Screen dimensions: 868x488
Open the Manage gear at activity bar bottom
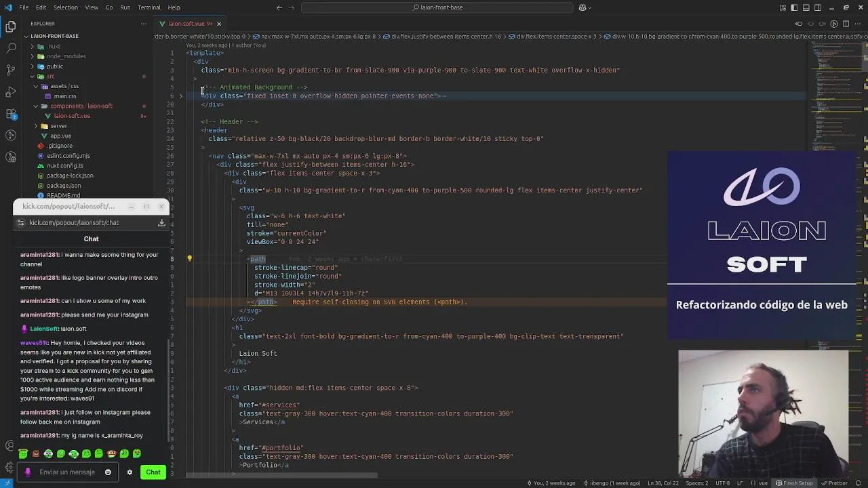point(9,468)
